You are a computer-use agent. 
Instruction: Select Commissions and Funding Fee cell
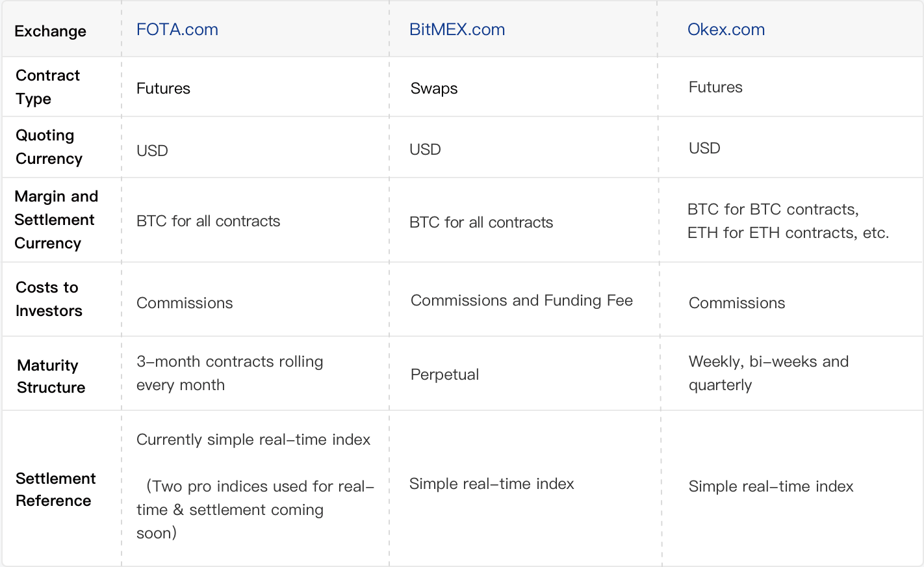(522, 300)
